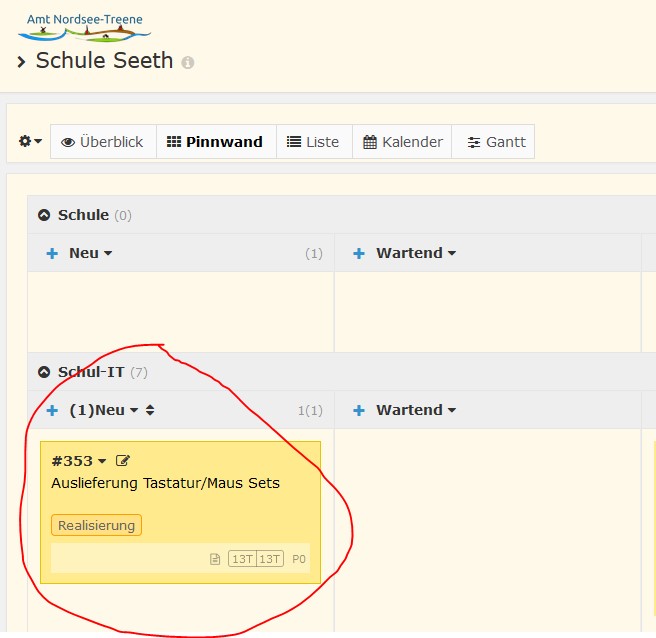Click the edit icon on task #353
The image size is (656, 638).
(x=123, y=461)
